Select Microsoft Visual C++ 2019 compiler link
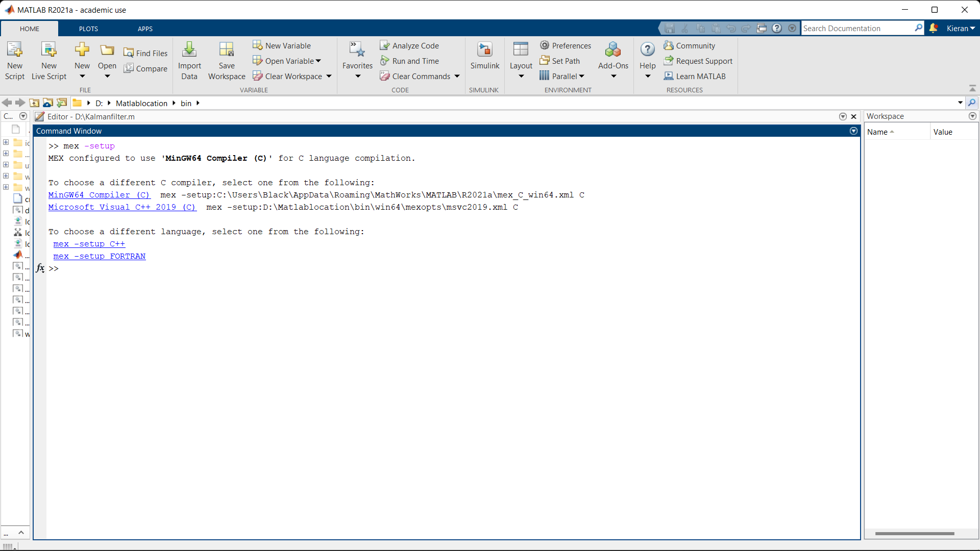The width and height of the screenshot is (980, 551). pyautogui.click(x=122, y=207)
